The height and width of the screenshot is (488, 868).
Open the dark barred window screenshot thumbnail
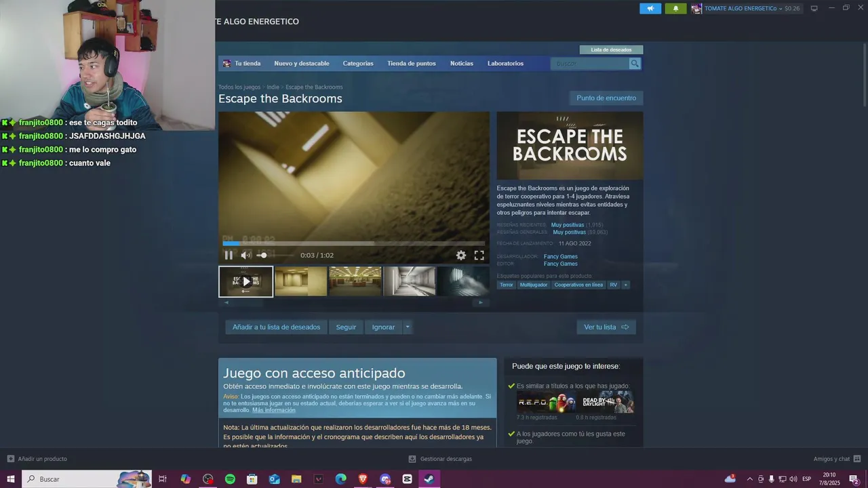pyautogui.click(x=463, y=281)
